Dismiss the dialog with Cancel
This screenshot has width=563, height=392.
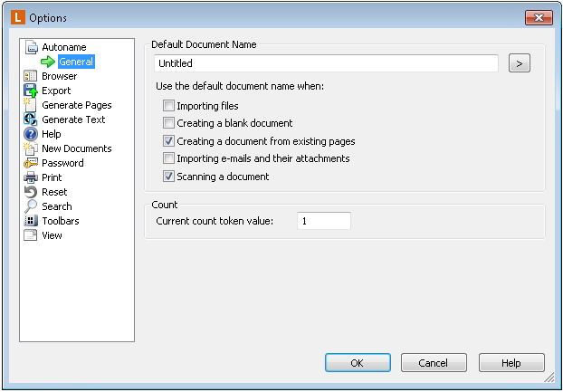click(x=434, y=363)
